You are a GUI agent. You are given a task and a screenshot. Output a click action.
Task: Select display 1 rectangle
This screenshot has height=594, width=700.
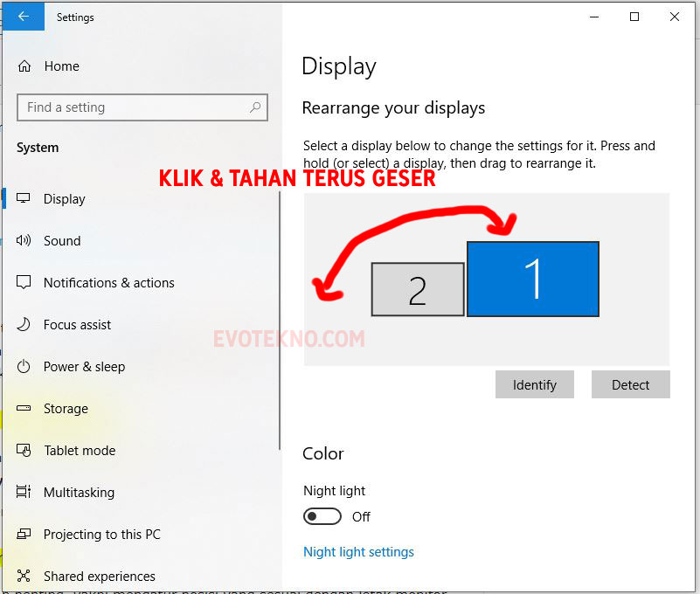tap(532, 279)
